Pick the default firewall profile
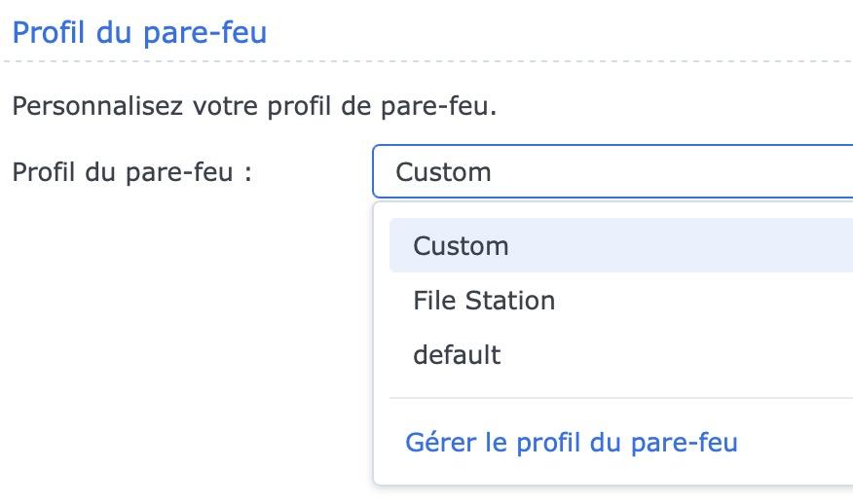Screen dimensions: 853x504 457,354
